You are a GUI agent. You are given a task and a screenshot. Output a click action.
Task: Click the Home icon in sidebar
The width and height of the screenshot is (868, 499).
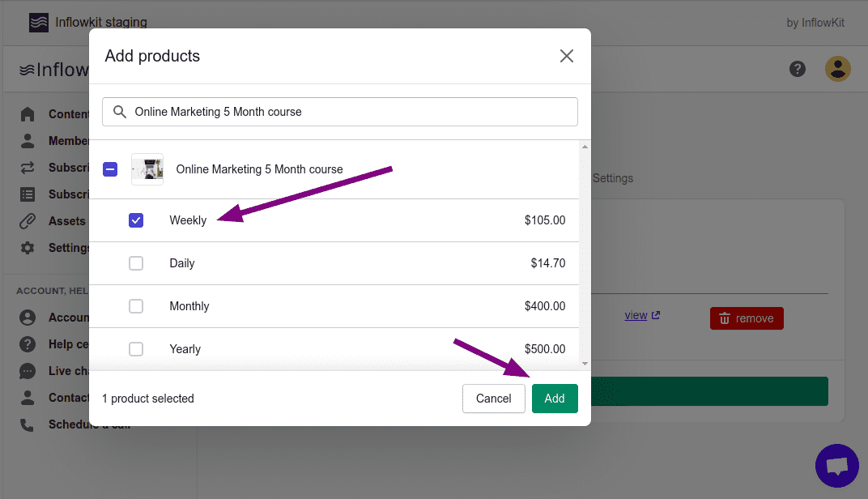[28, 114]
